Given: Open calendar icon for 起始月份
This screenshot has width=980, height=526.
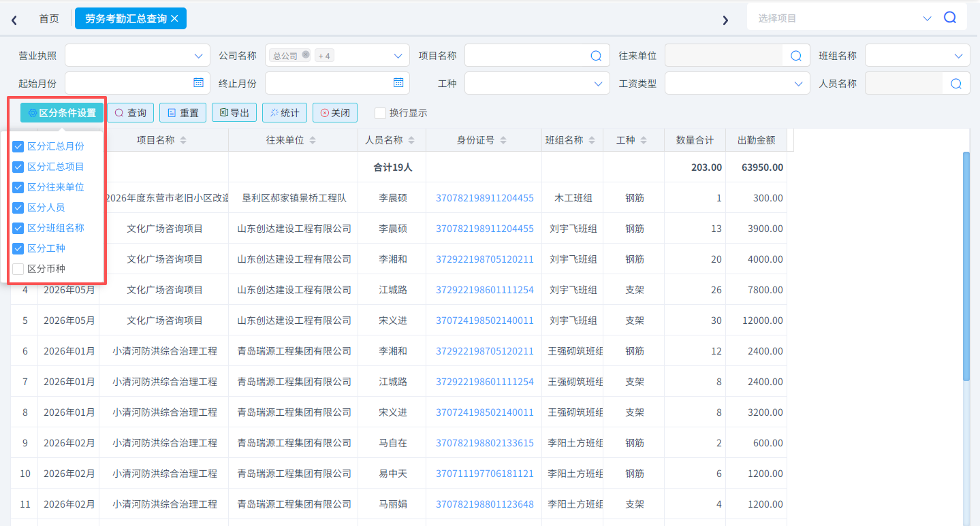Looking at the screenshot, I should point(198,82).
